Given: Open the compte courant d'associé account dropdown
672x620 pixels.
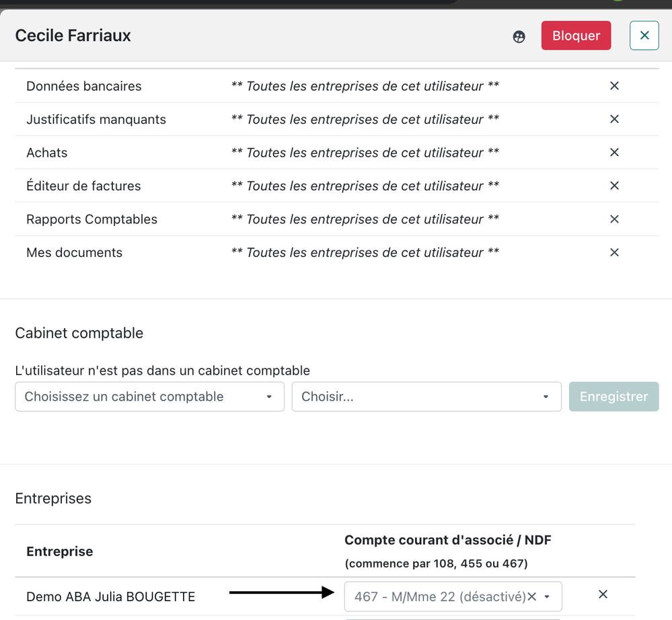Looking at the screenshot, I should tap(548, 596).
